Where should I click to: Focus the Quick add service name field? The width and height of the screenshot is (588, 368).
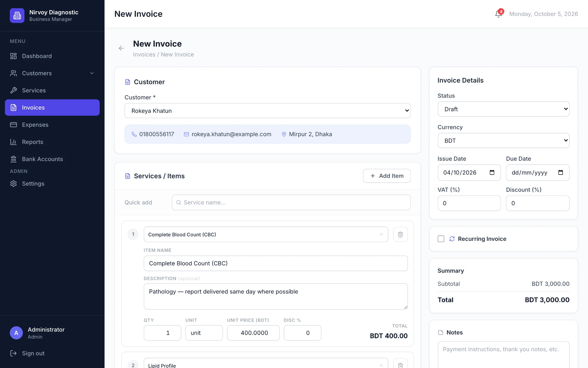(x=291, y=203)
